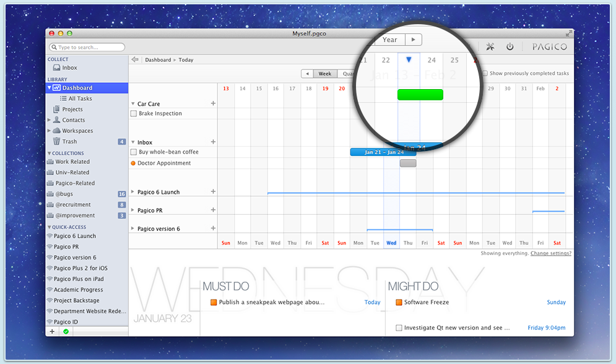Open the Change settings link
The image size is (616, 364).
(551, 253)
